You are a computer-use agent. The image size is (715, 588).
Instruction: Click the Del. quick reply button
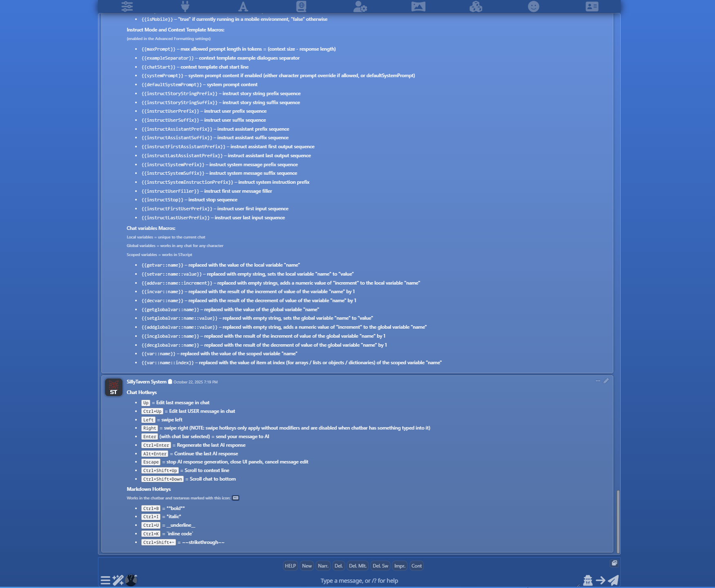point(339,566)
